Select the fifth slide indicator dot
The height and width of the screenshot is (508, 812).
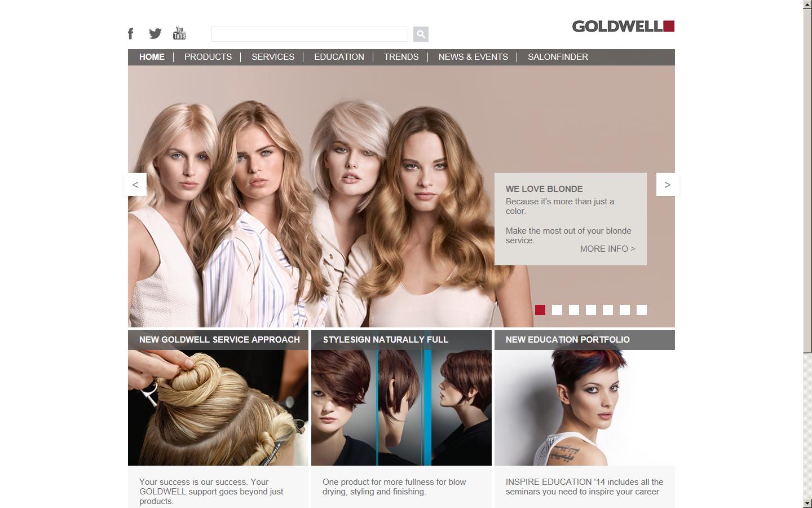[x=608, y=309]
